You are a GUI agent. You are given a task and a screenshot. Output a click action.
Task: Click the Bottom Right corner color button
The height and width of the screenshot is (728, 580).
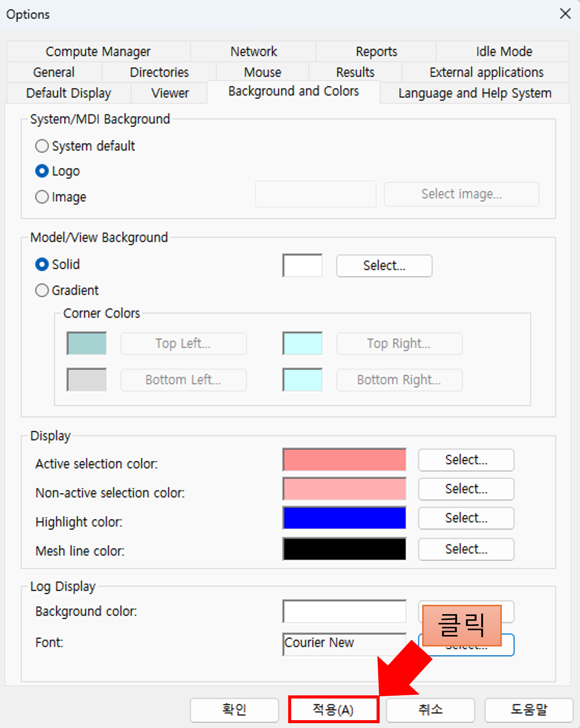[x=399, y=380]
